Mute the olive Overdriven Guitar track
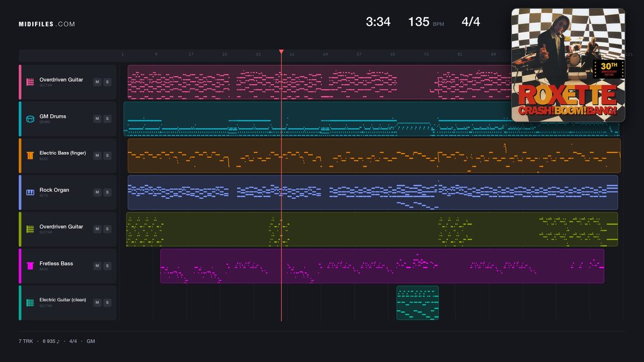This screenshot has width=644, height=362. coord(97,229)
